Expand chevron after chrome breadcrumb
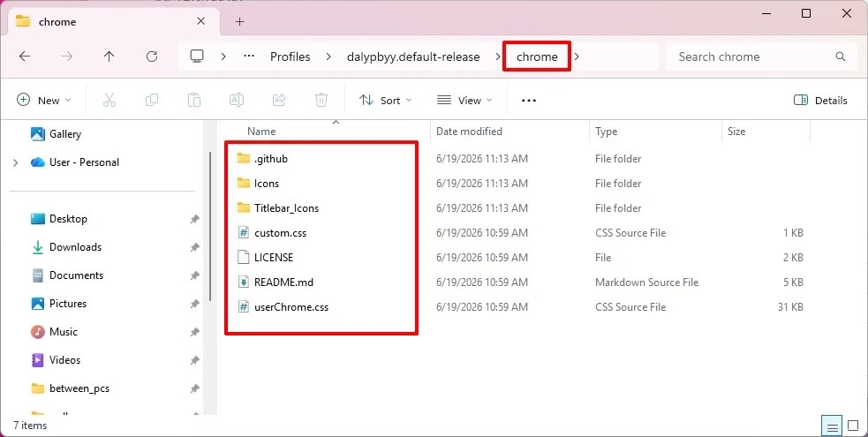Image resolution: width=868 pixels, height=437 pixels. point(577,57)
